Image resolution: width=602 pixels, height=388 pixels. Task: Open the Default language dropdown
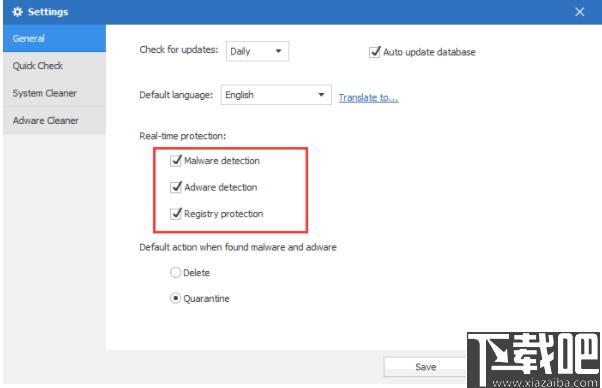tap(276, 95)
